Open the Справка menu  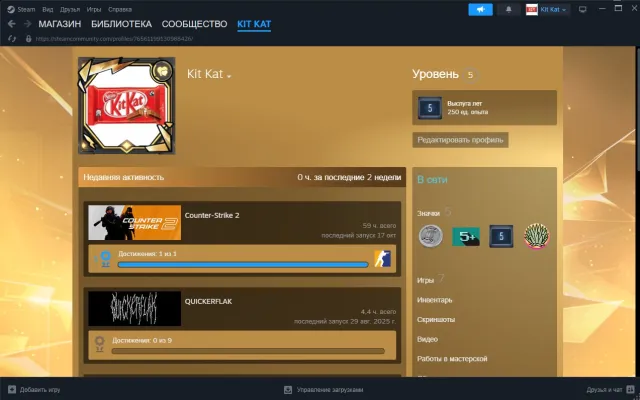click(120, 9)
